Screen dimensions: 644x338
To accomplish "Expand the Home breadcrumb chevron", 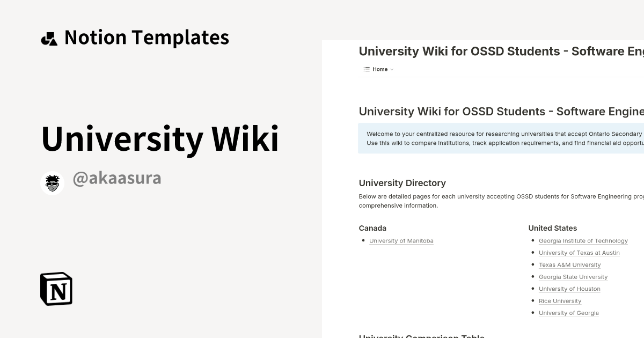I will point(392,69).
